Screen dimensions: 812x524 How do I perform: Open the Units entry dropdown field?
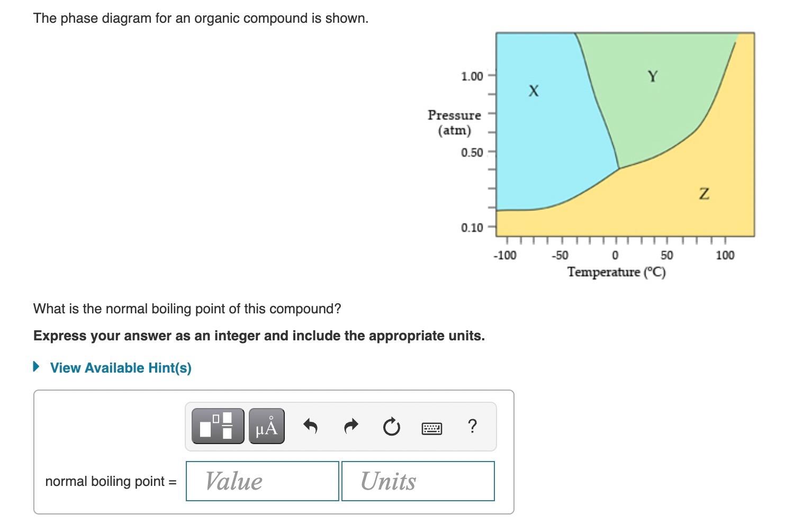(x=418, y=481)
